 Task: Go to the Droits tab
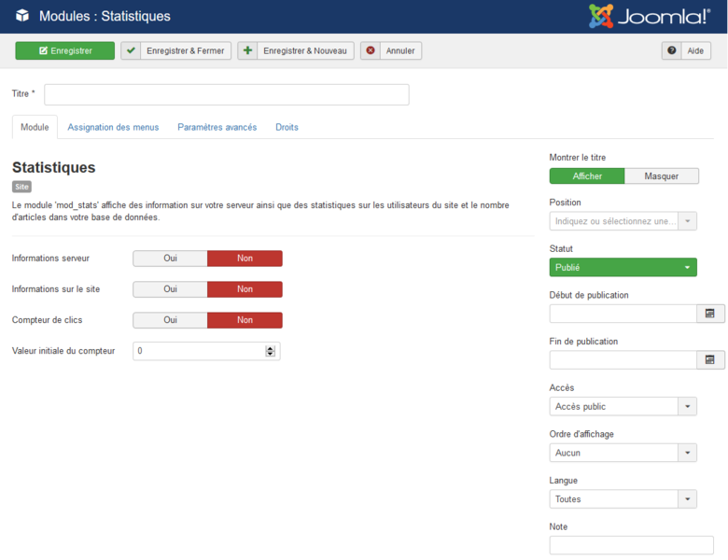click(287, 127)
